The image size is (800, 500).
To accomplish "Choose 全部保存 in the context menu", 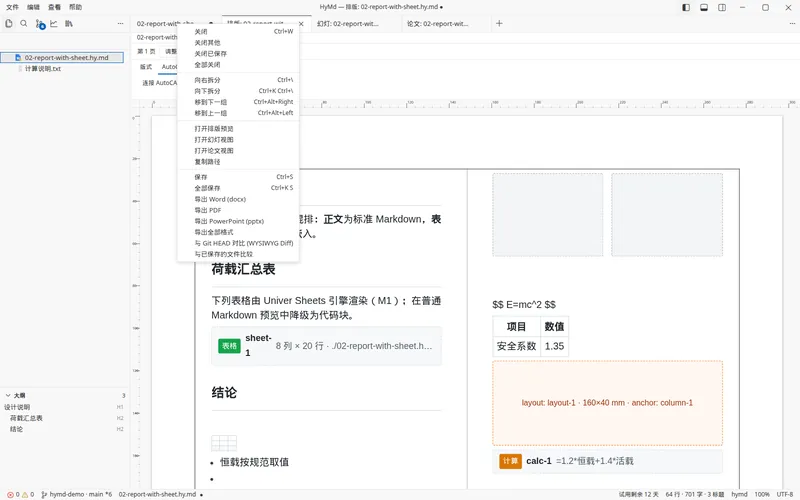I will click(238, 188).
